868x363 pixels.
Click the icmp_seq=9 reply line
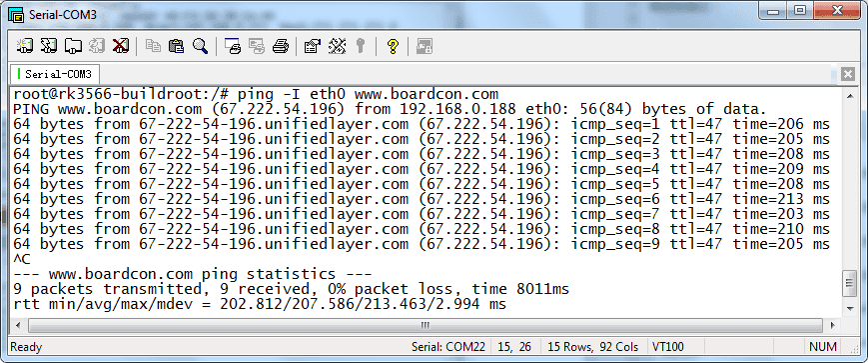click(422, 243)
